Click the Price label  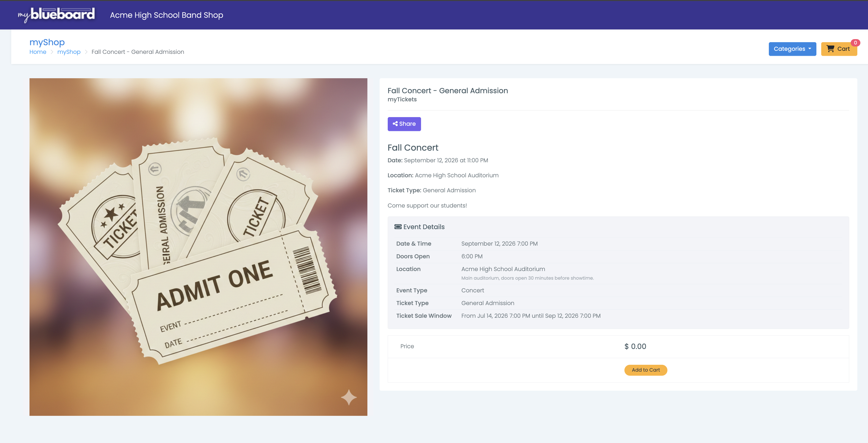tap(407, 346)
